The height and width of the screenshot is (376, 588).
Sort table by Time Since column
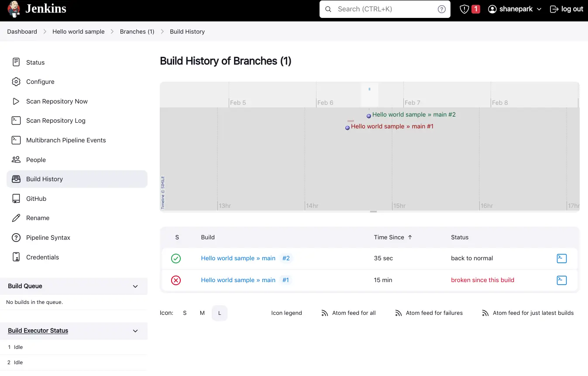393,237
